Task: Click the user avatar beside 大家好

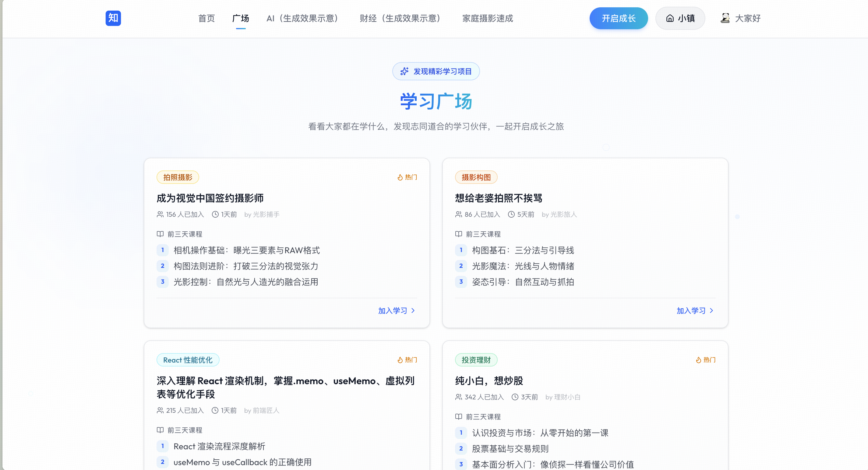Action: [x=725, y=18]
